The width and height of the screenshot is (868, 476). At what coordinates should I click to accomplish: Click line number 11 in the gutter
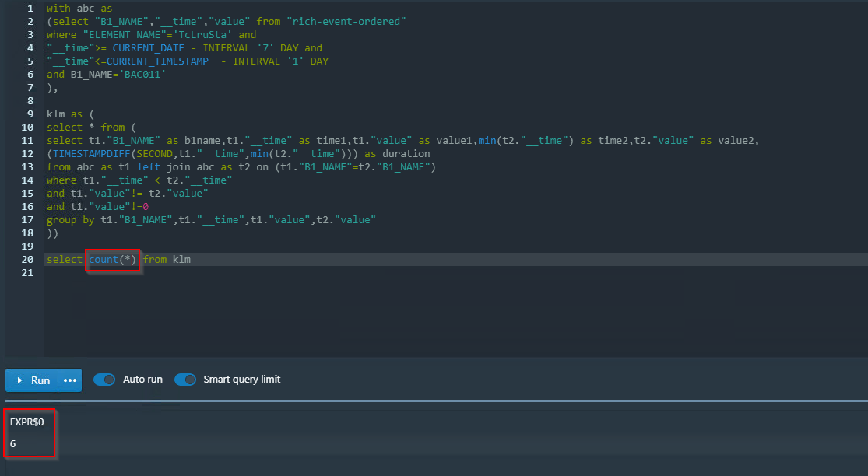tap(27, 141)
